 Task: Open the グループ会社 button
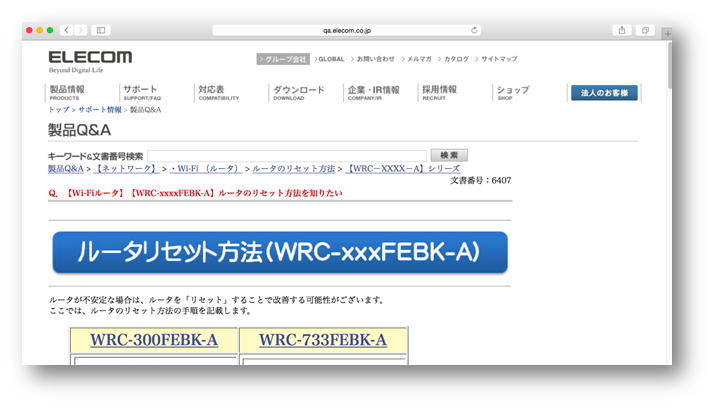283,59
